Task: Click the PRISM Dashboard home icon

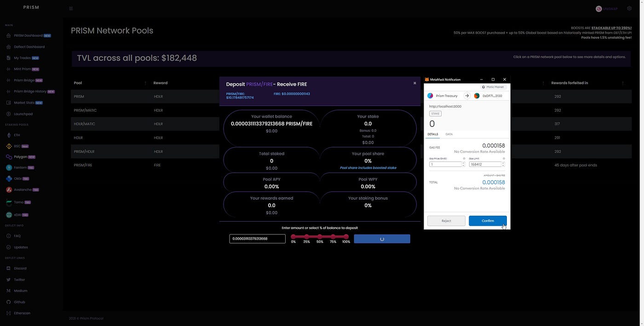Action: click(x=9, y=35)
